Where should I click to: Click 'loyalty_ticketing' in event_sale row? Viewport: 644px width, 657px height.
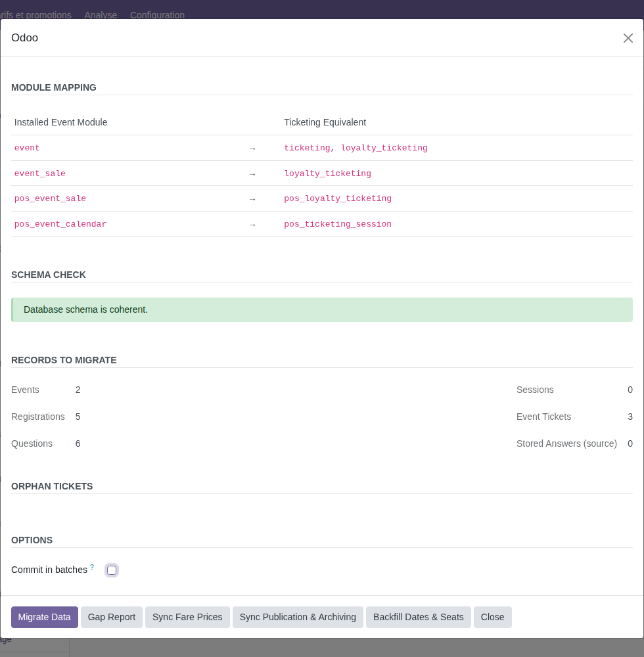click(x=328, y=173)
